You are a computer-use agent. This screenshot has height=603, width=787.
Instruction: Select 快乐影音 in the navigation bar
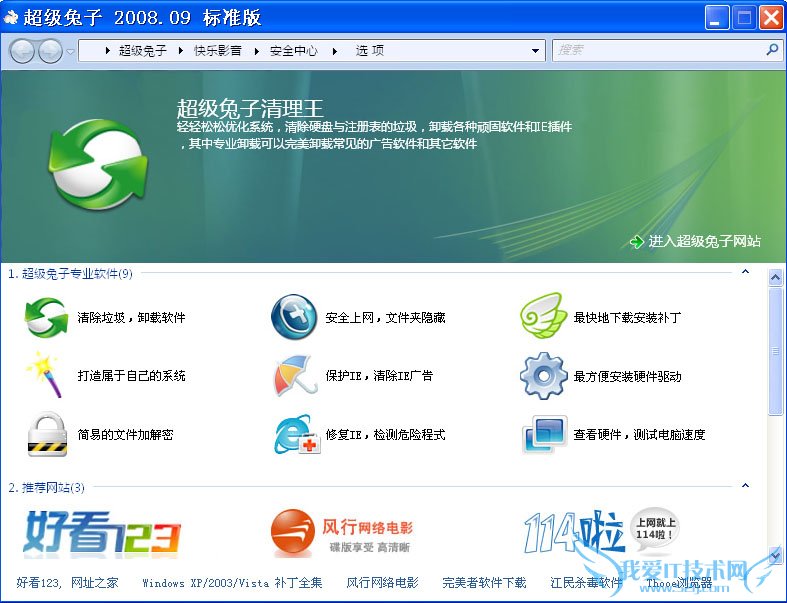(x=218, y=51)
